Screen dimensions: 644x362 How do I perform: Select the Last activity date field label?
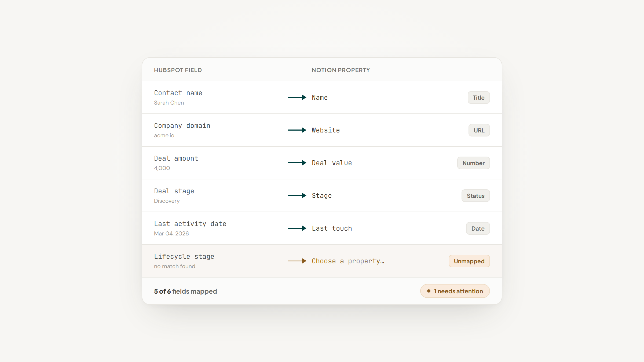coord(190,224)
